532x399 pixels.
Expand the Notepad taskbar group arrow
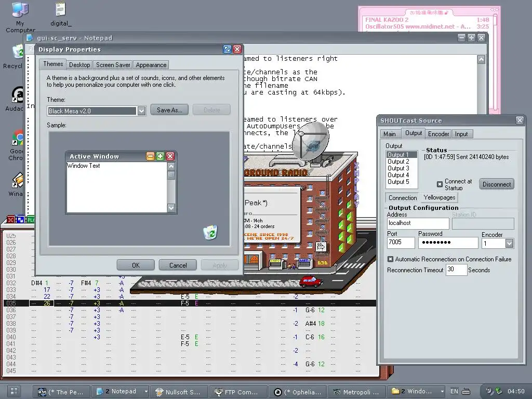(x=146, y=391)
